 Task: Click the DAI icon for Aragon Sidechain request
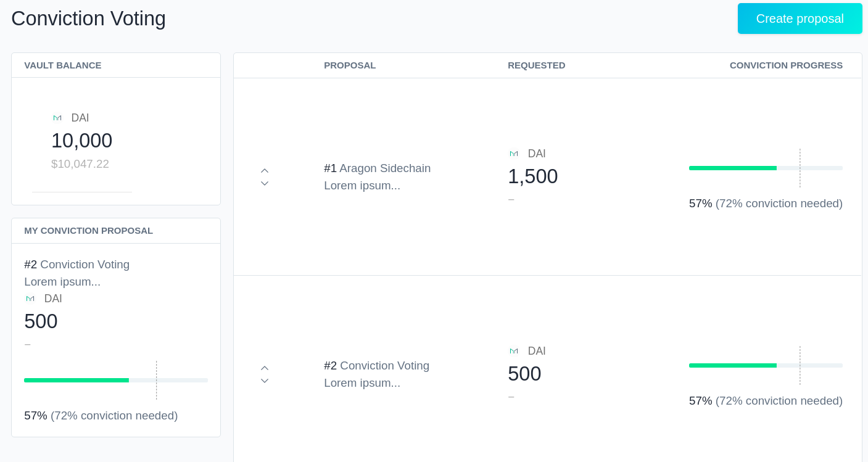(514, 154)
